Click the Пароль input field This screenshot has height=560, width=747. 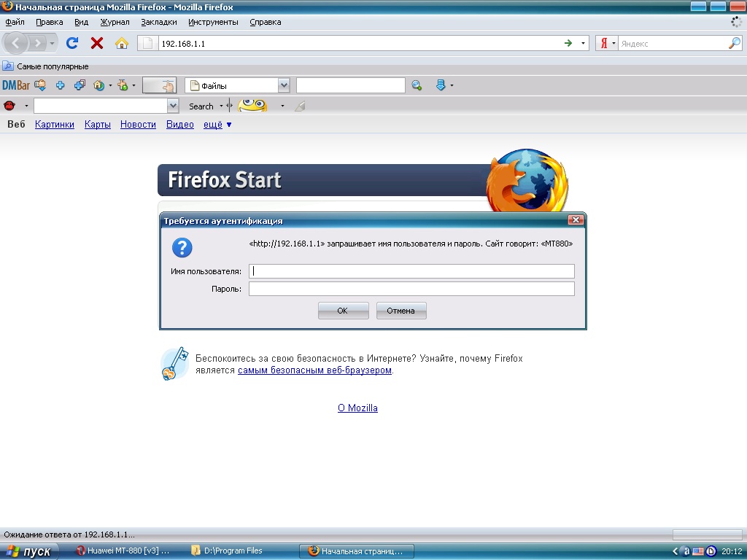(411, 289)
